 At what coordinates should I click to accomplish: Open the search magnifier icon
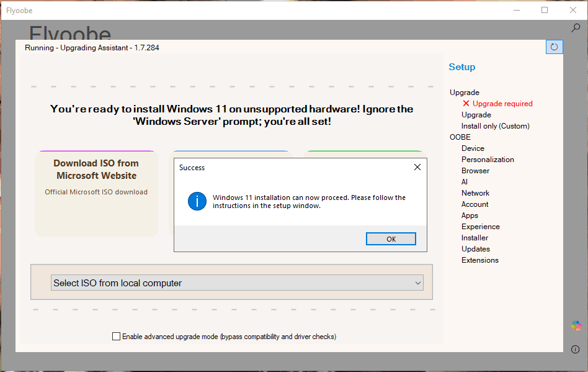pyautogui.click(x=576, y=28)
